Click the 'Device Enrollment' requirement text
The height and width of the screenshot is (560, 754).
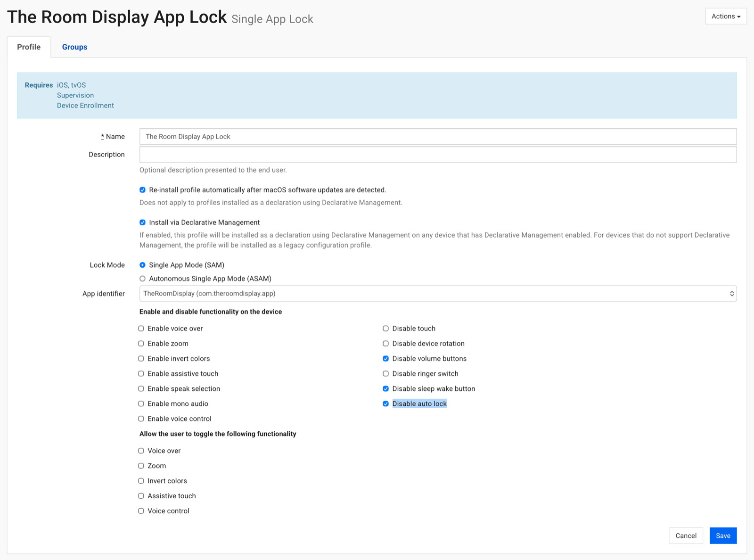pos(85,106)
